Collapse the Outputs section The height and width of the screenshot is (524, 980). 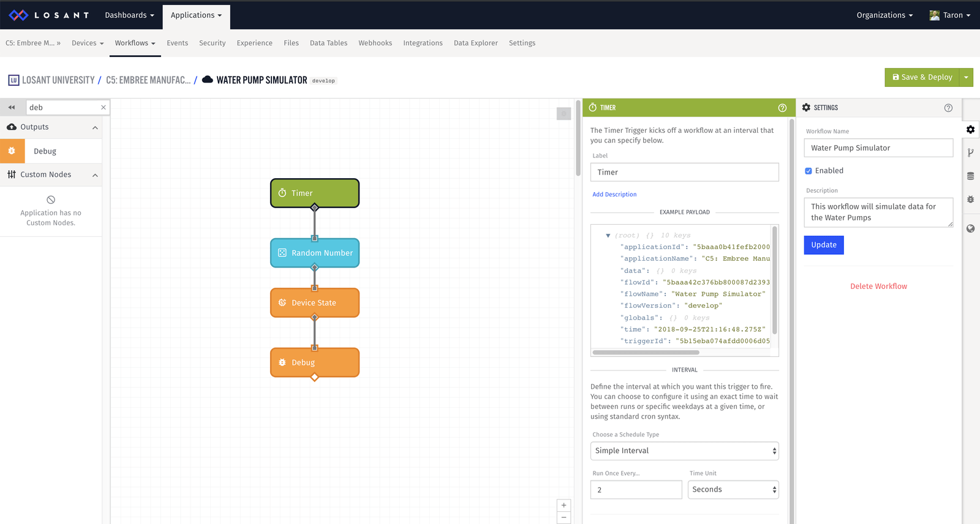tap(95, 127)
